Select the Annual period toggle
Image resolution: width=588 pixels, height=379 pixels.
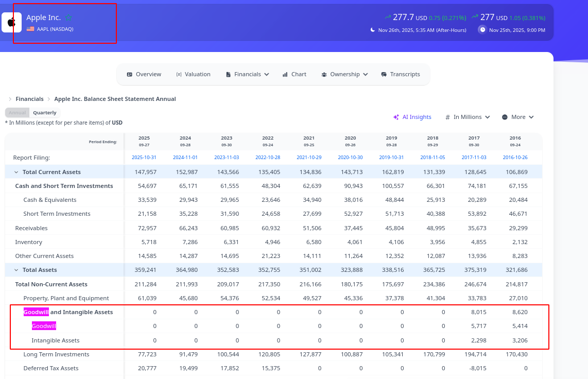pos(17,113)
